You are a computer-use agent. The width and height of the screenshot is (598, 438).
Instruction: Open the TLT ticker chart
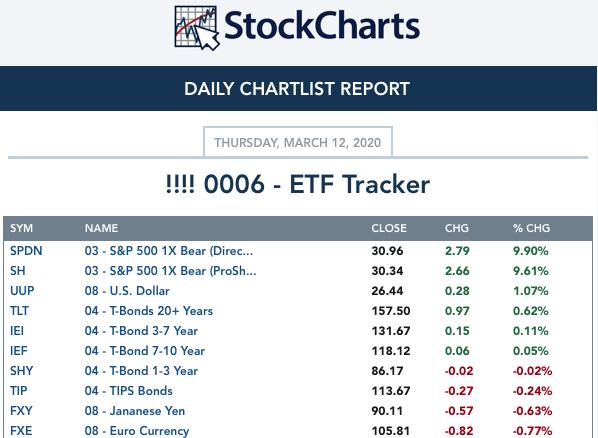coord(19,311)
